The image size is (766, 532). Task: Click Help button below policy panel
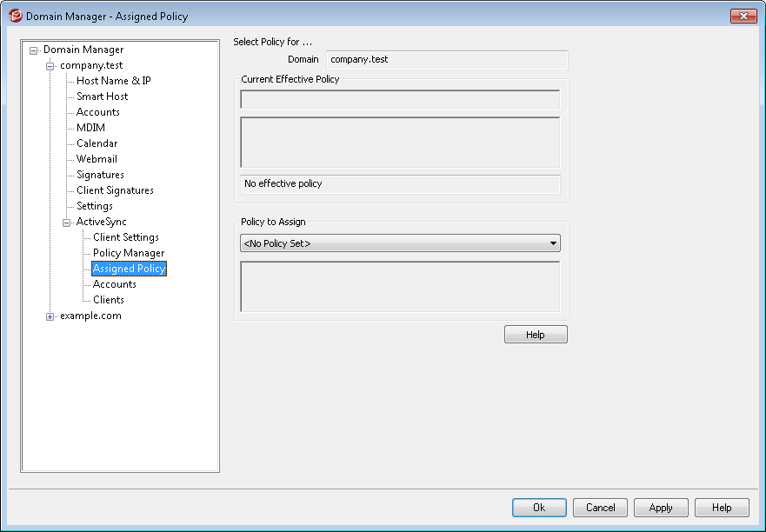[x=536, y=335]
